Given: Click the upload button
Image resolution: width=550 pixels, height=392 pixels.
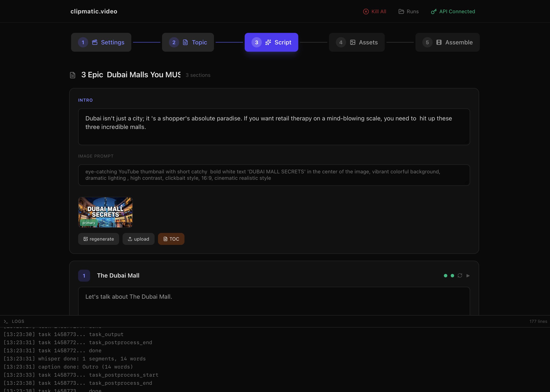Looking at the screenshot, I should pos(138,239).
